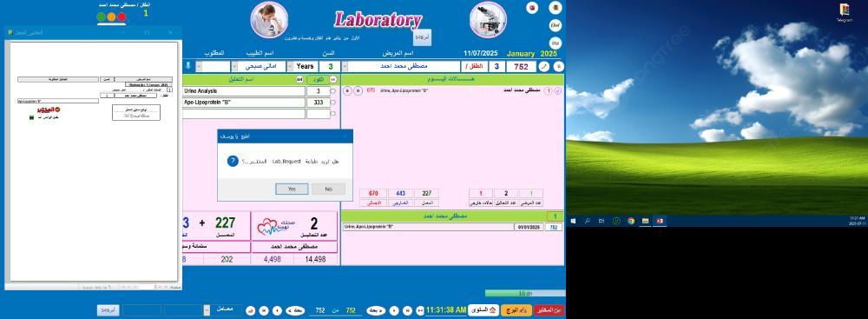Click the red lab exit tab at the bottom
The width and height of the screenshot is (868, 319).
(549, 310)
